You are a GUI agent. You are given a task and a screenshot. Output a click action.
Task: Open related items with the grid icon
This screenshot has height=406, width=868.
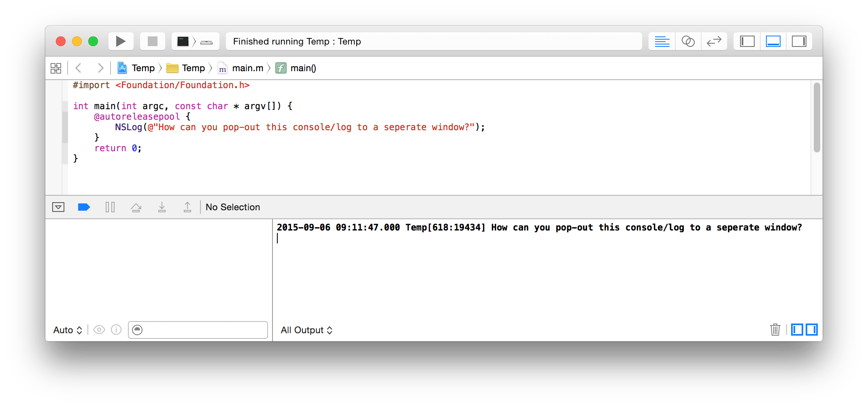tap(56, 68)
